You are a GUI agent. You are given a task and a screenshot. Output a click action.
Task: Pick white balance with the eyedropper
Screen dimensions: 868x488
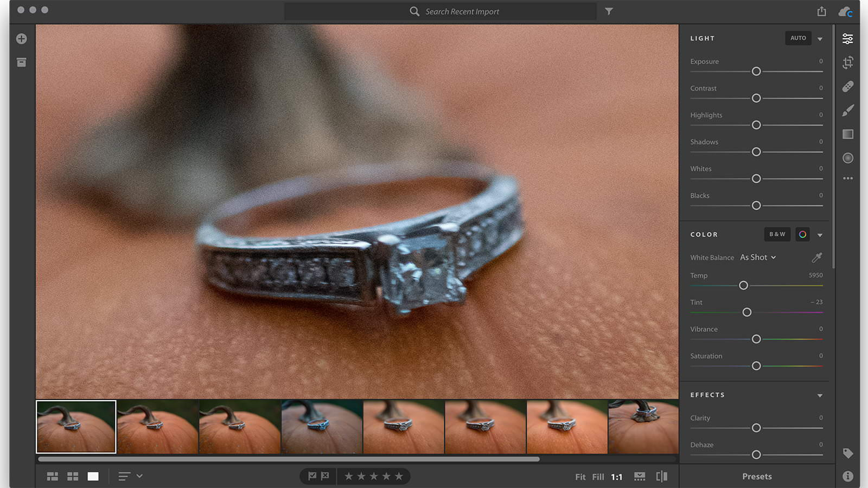pyautogui.click(x=817, y=257)
